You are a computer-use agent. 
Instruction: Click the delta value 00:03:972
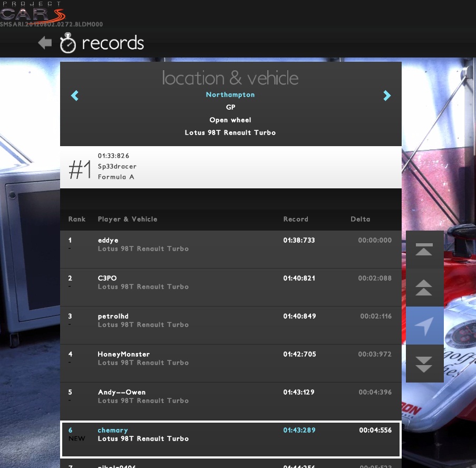(x=375, y=354)
